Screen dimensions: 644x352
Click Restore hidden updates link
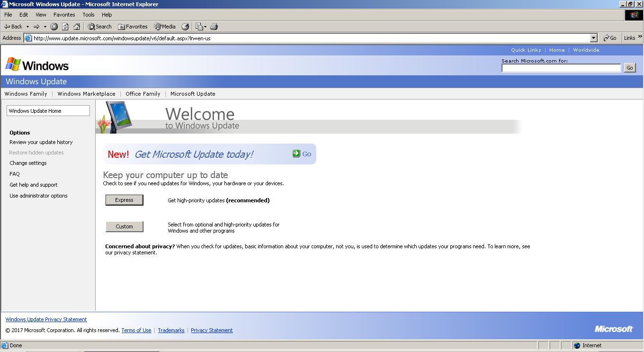click(x=36, y=153)
